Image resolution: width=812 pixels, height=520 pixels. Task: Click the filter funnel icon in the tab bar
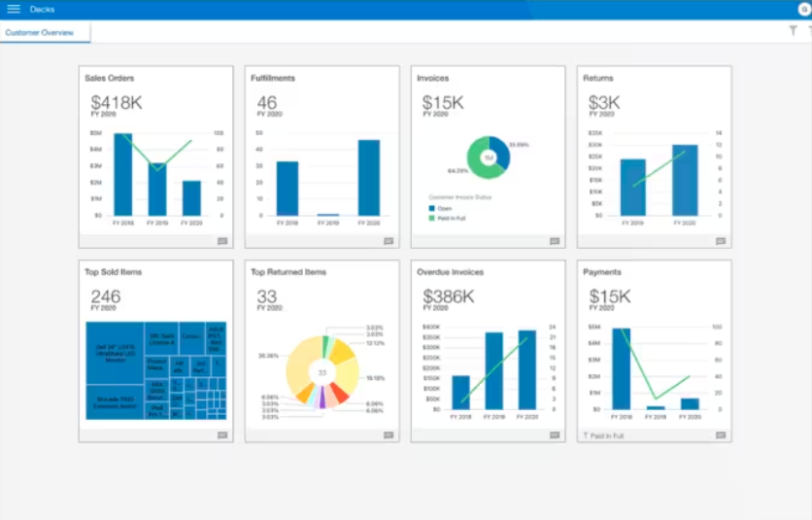pyautogui.click(x=793, y=31)
